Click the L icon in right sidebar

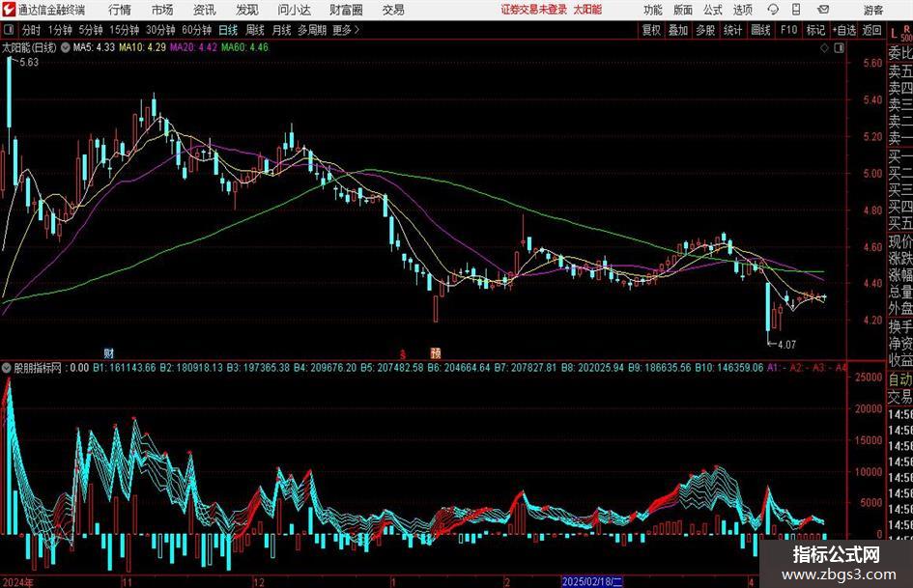coord(894,33)
